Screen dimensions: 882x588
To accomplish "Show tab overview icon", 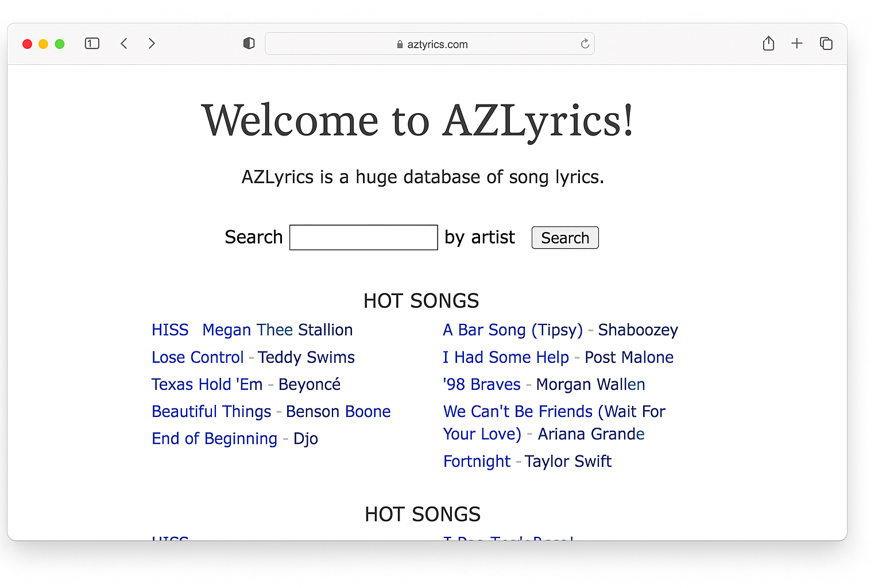I will (x=826, y=44).
